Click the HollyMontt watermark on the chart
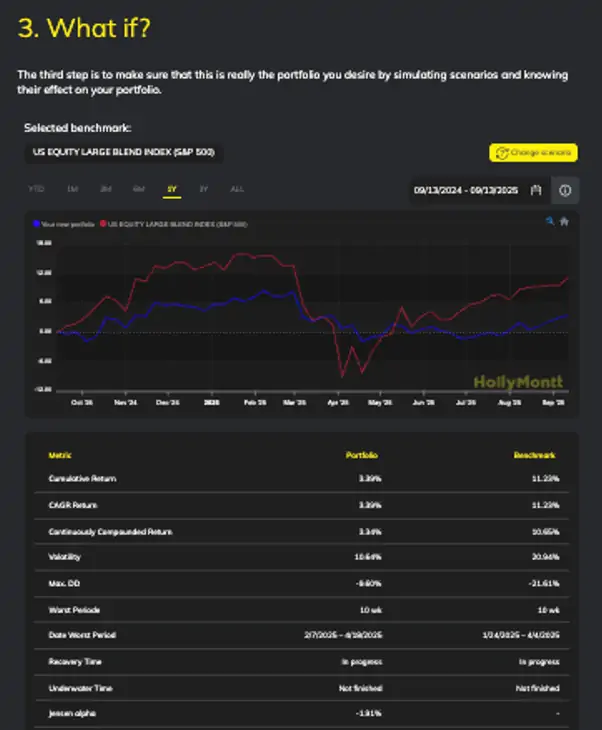Screen dimensions: 602x730 518,381
